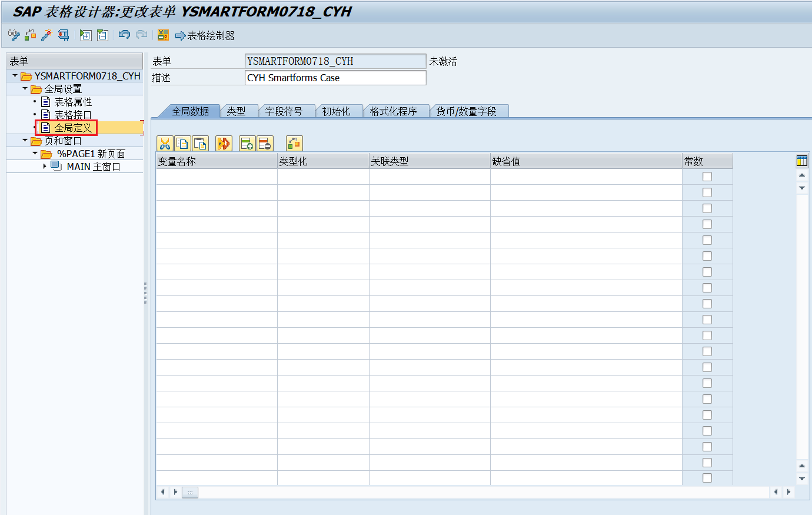Viewport: 812px width, 515px height.
Task: Click right arrow at horizontal scrollbar's right end
Action: click(788, 492)
